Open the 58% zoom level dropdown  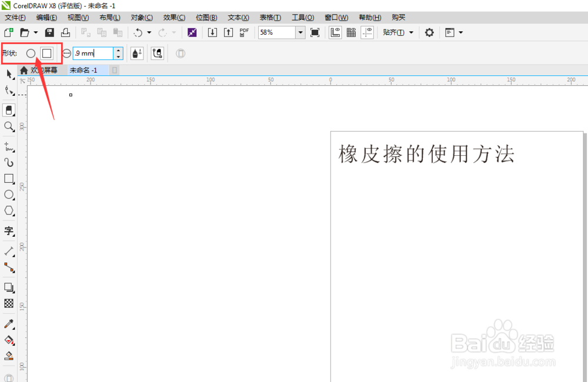300,32
